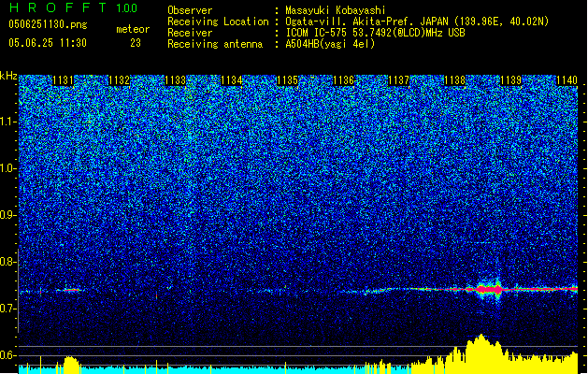Click the 1137 time marker

399,80
